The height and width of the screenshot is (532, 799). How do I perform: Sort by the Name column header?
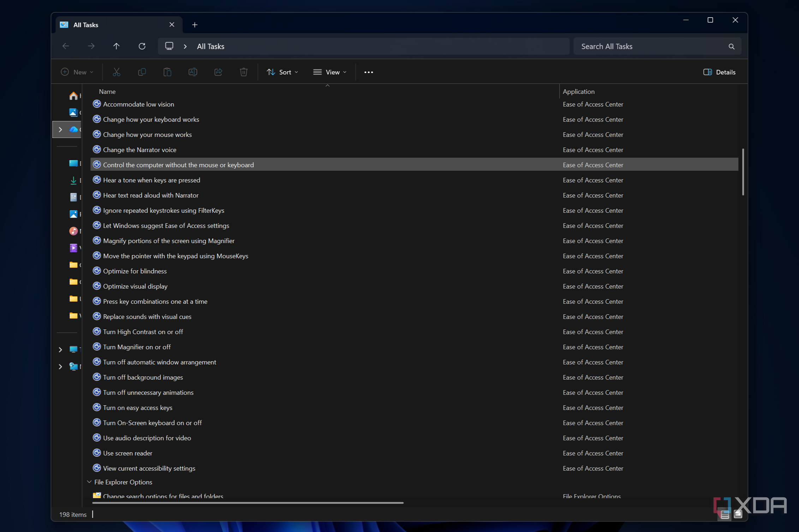click(x=107, y=91)
